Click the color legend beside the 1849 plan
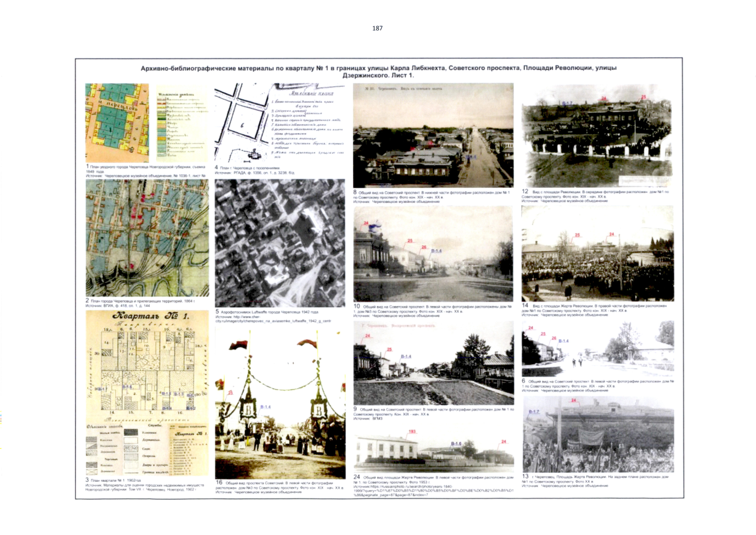756x535 pixels. point(182,124)
